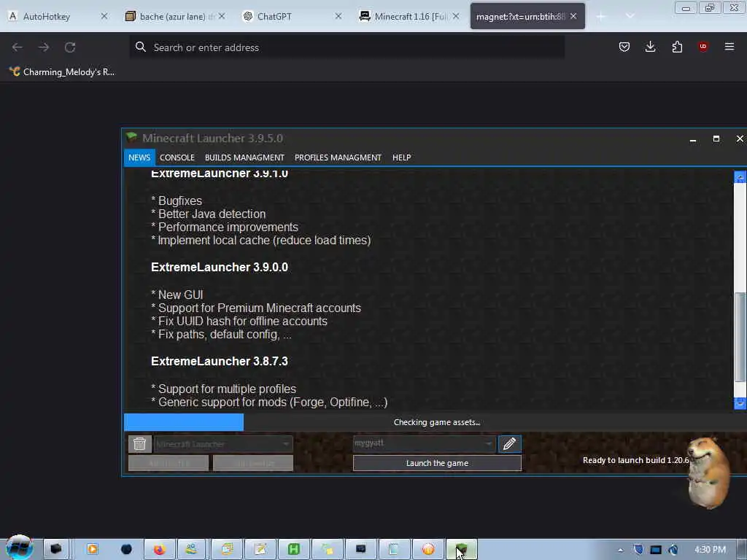
Task: Open the BUILDS MANAGMENT tab
Action: [244, 157]
